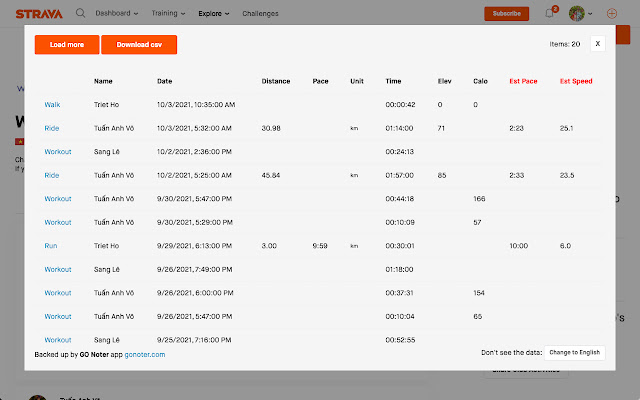Open the search magnifier icon
Viewport: 640px width, 400px height.
pyautogui.click(x=80, y=13)
